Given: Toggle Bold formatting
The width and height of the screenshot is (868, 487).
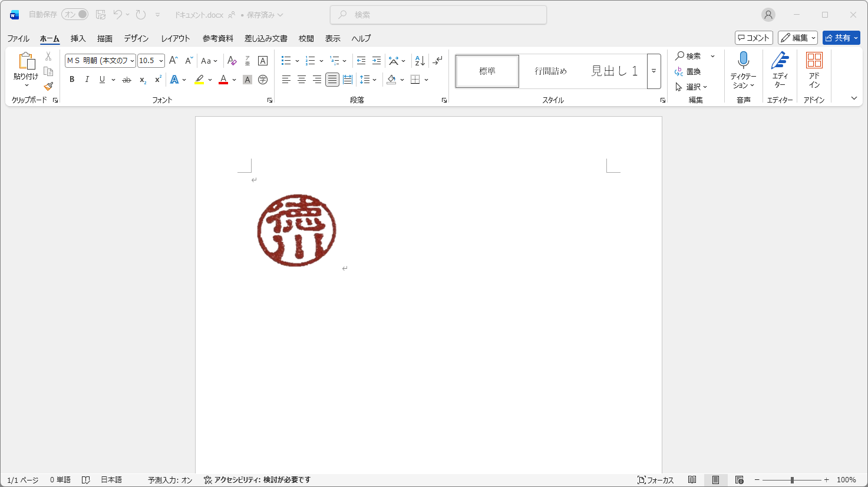Looking at the screenshot, I should (72, 80).
